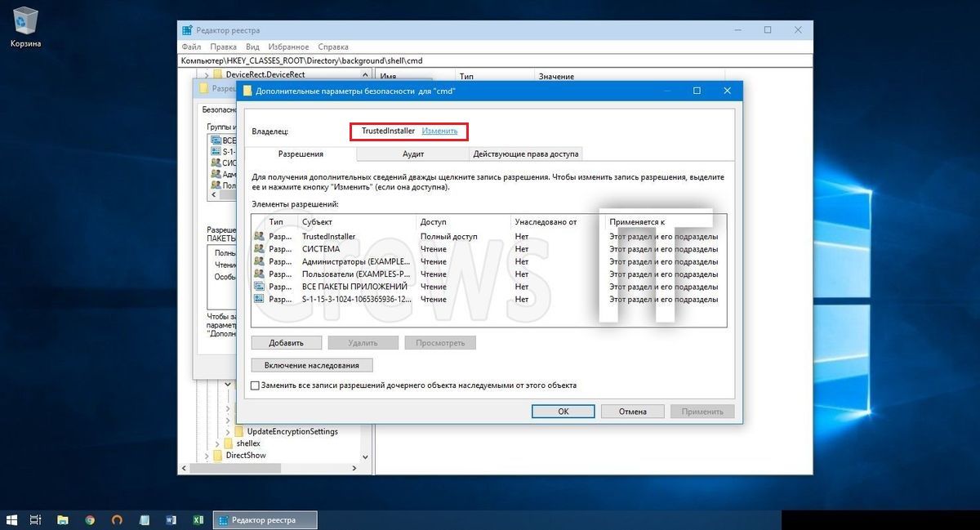The height and width of the screenshot is (530, 980).
Task: Select the Администраторы (EXAMPLE... permission entry
Action: [489, 261]
